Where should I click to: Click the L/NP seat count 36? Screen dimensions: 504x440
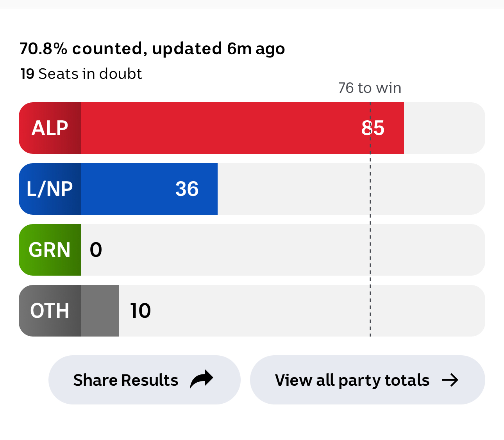187,189
